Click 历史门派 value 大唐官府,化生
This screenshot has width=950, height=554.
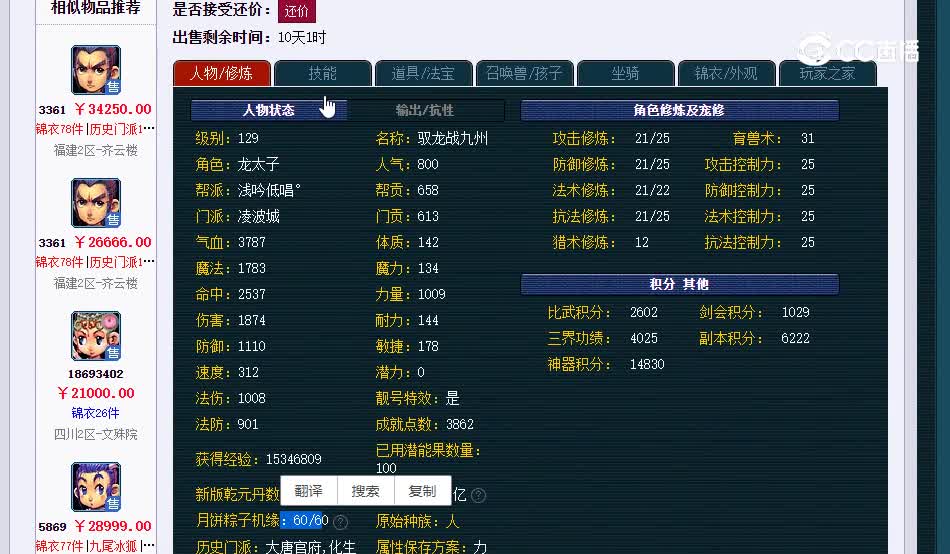coord(311,547)
